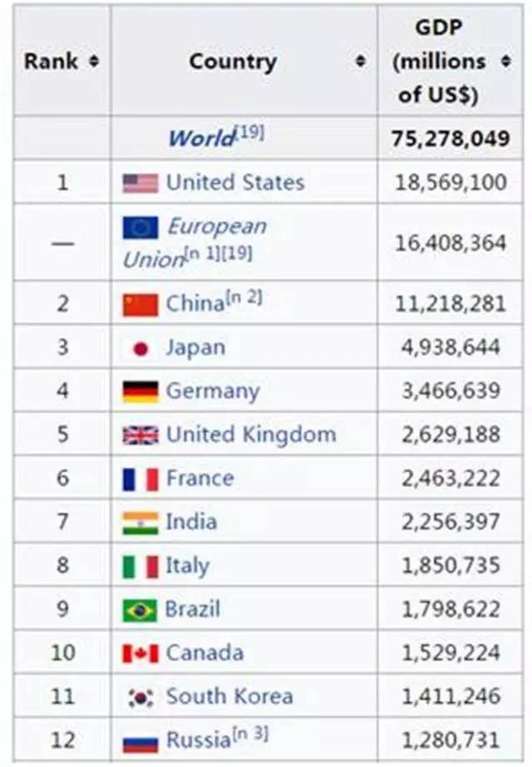Click the Japan flag icon
This screenshot has width=532, height=767.
click(140, 348)
